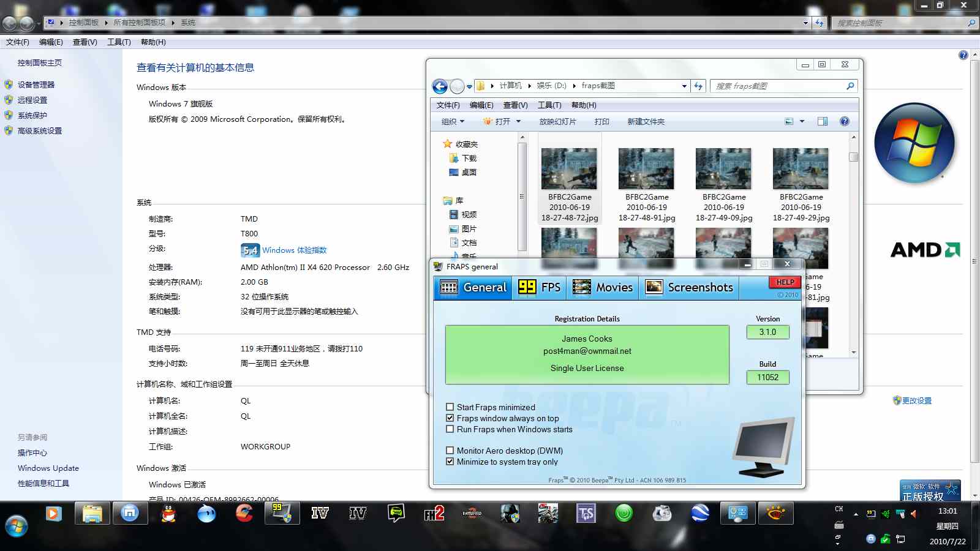Open recent locations dropdown in explorer window
The image size is (980, 551).
click(x=469, y=86)
